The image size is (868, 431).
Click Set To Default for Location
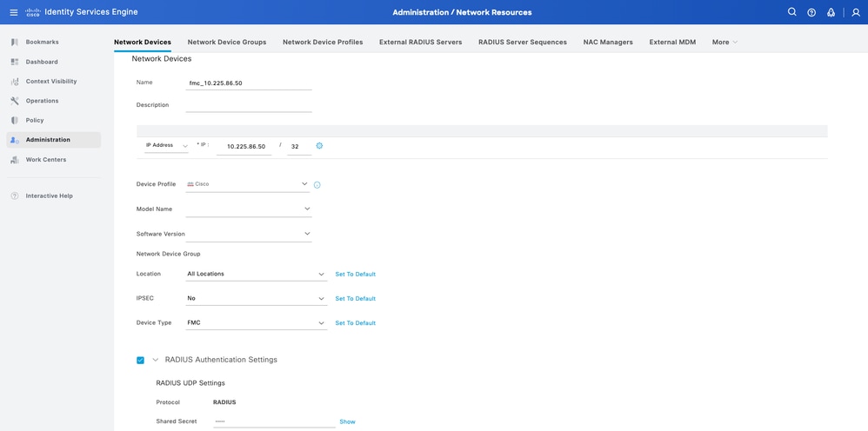coord(356,275)
